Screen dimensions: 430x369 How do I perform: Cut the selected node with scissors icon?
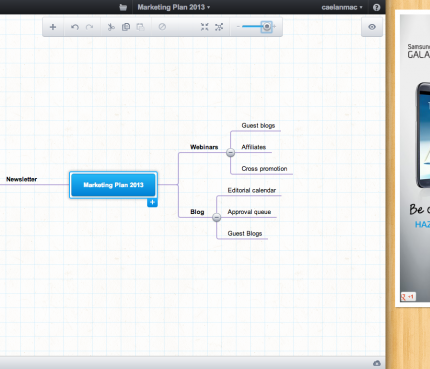pyautogui.click(x=111, y=27)
